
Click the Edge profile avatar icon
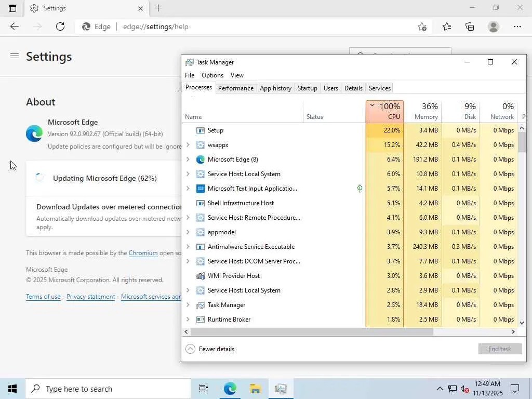494,26
